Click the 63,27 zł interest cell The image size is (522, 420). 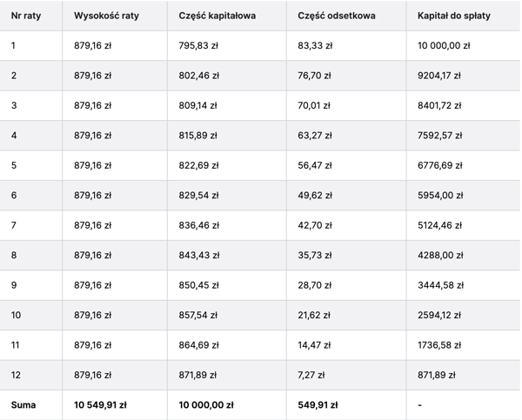(314, 136)
